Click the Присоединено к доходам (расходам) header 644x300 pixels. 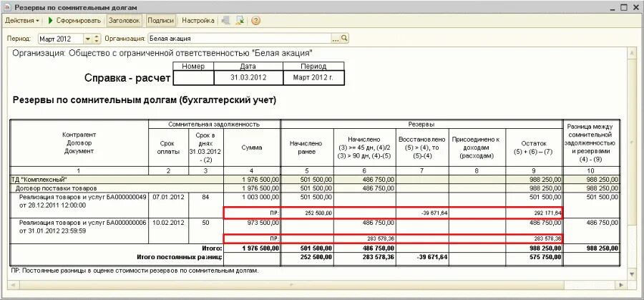[477, 147]
